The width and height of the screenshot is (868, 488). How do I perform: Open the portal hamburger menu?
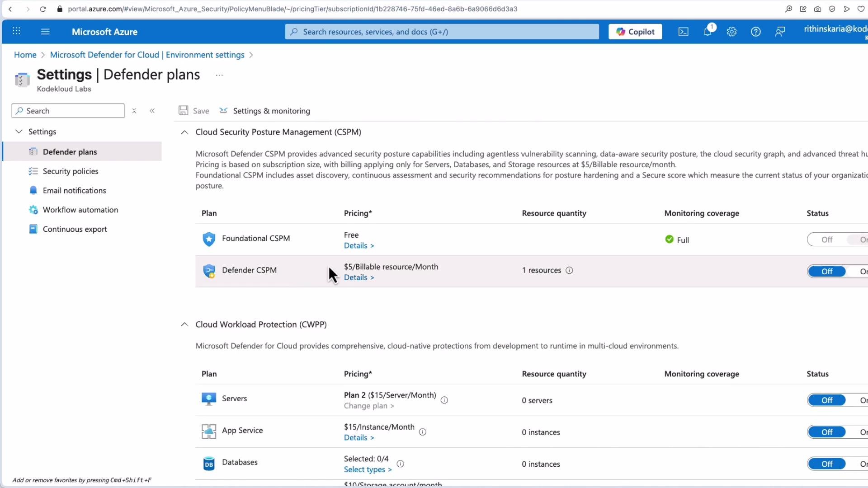tap(45, 32)
